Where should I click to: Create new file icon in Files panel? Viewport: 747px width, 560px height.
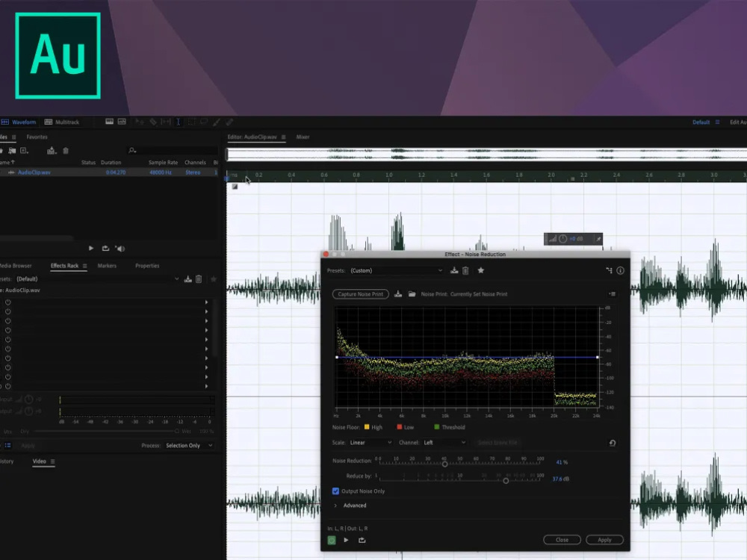tap(24, 151)
